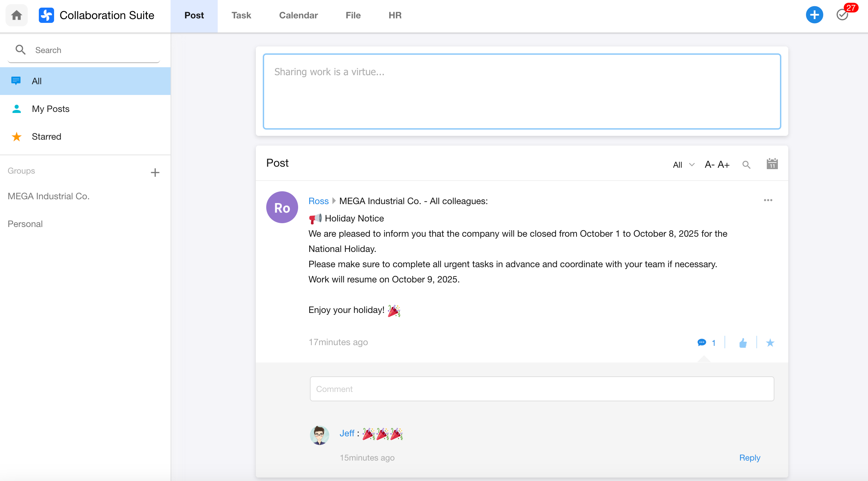868x481 pixels.
Task: Open MEGA Industrial Co. group
Action: pyautogui.click(x=49, y=196)
